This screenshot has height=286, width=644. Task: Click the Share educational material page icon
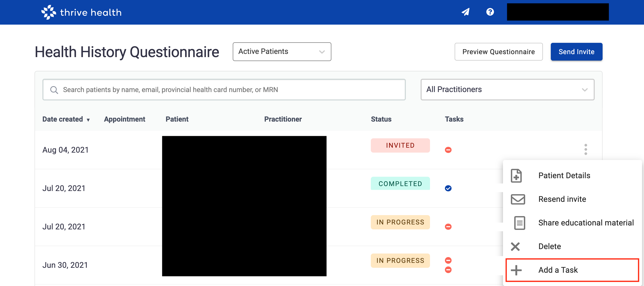point(519,223)
